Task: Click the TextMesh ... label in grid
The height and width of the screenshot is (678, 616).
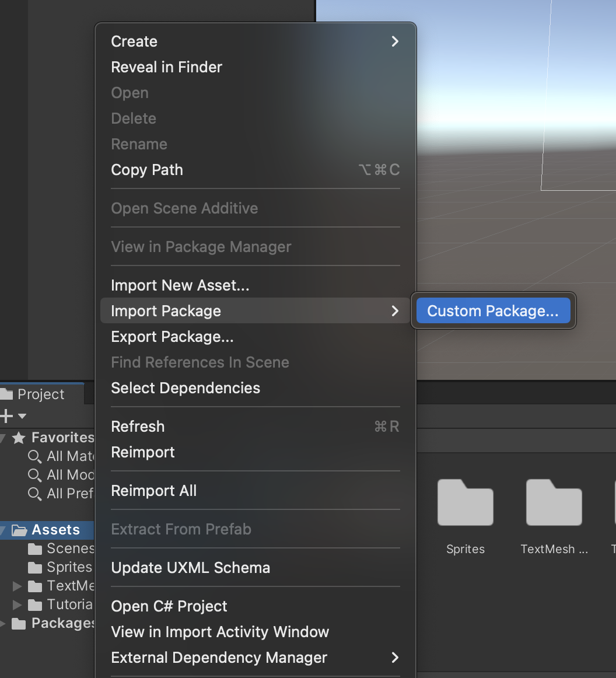Action: (x=554, y=549)
